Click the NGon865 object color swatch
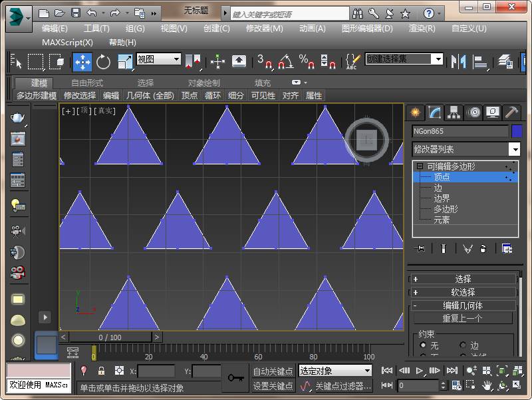This screenshot has height=400, width=532. (517, 131)
